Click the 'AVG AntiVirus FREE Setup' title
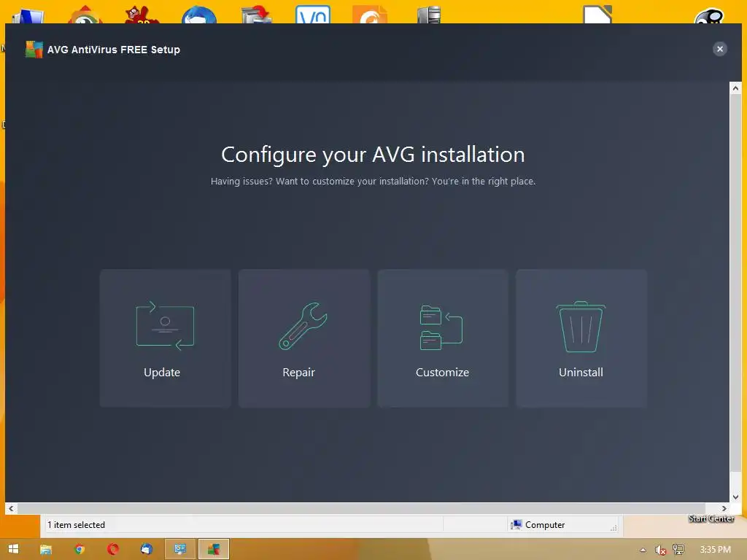747x560 pixels. [113, 50]
